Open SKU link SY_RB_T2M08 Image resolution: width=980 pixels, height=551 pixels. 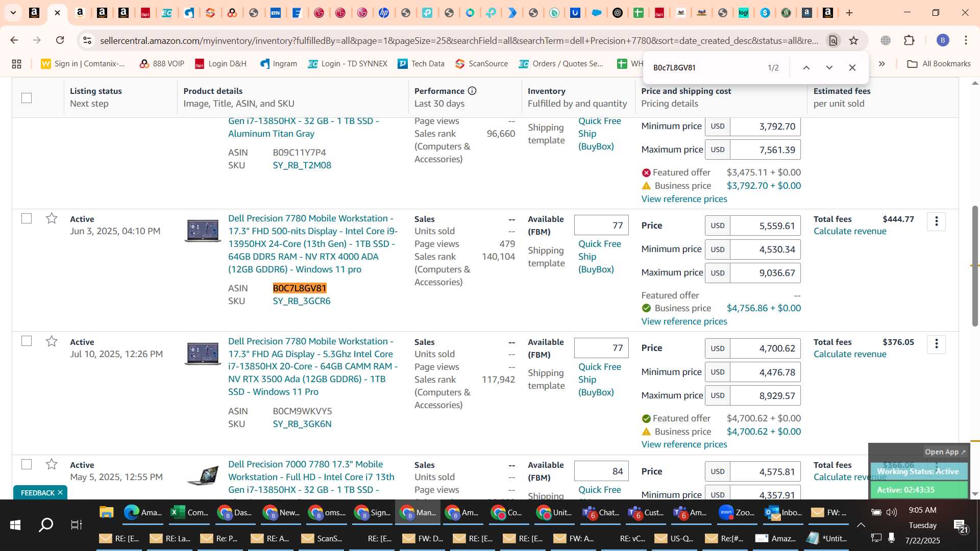(302, 165)
